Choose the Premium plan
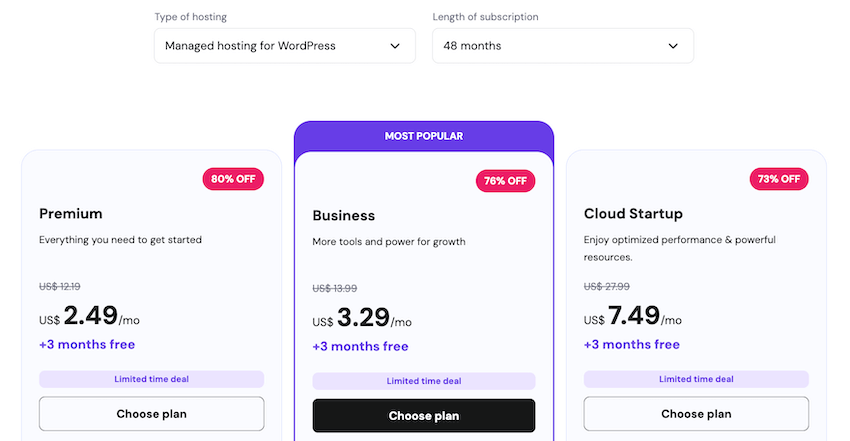Viewport: 850px width, 441px height. [151, 414]
